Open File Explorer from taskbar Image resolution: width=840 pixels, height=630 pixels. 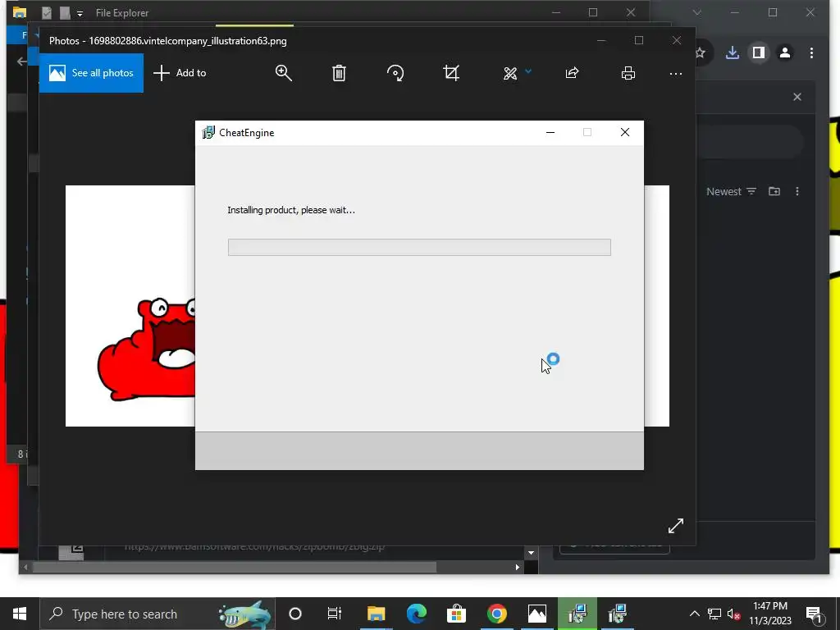(x=376, y=614)
